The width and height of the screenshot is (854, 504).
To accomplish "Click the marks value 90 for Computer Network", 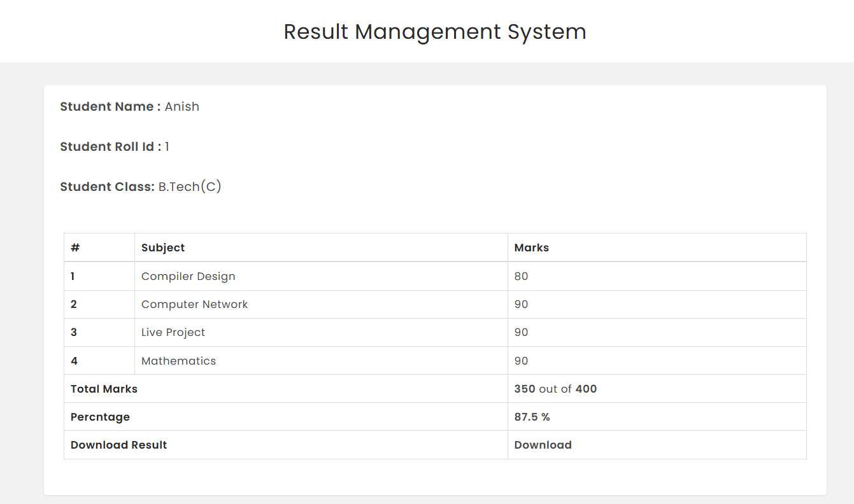I will 522,304.
